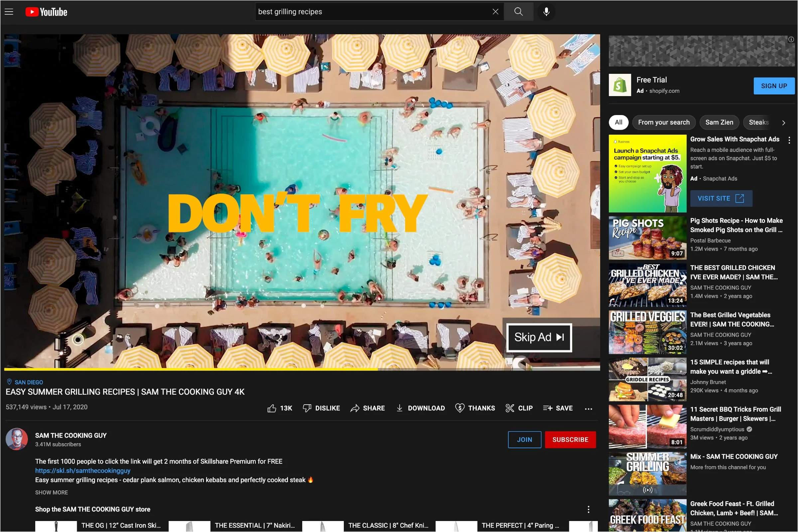Image resolution: width=798 pixels, height=532 pixels.
Task: Open the hamburger guide menu
Action: 9,12
